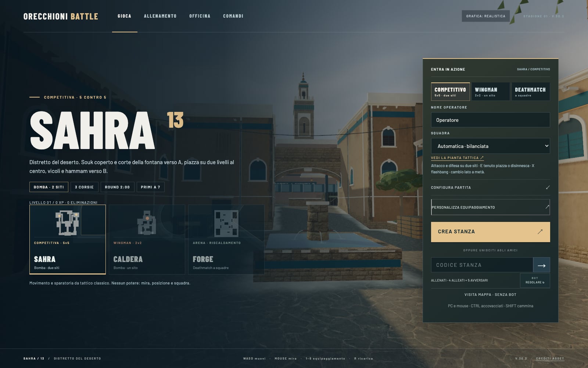
Task: Select the DEATHMATCH a squadre mode
Action: coord(531,92)
